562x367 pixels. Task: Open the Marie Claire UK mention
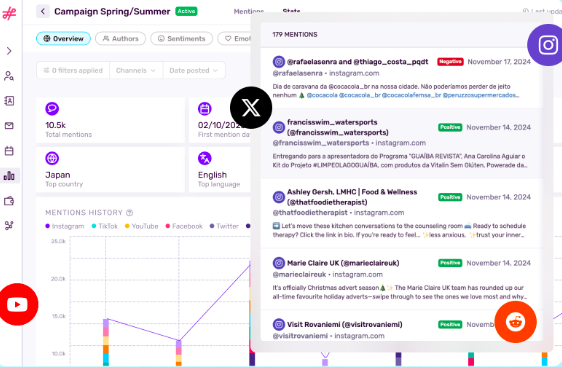click(401, 279)
